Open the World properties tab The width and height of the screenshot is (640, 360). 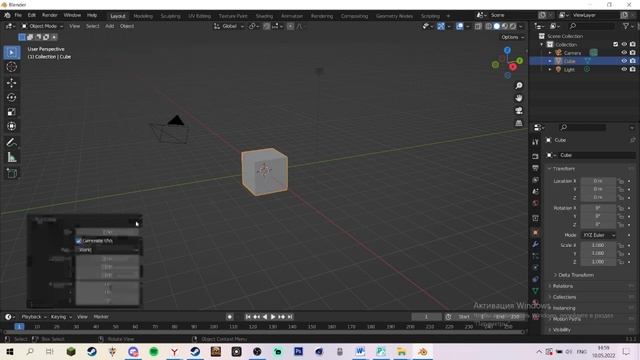[x=536, y=203]
